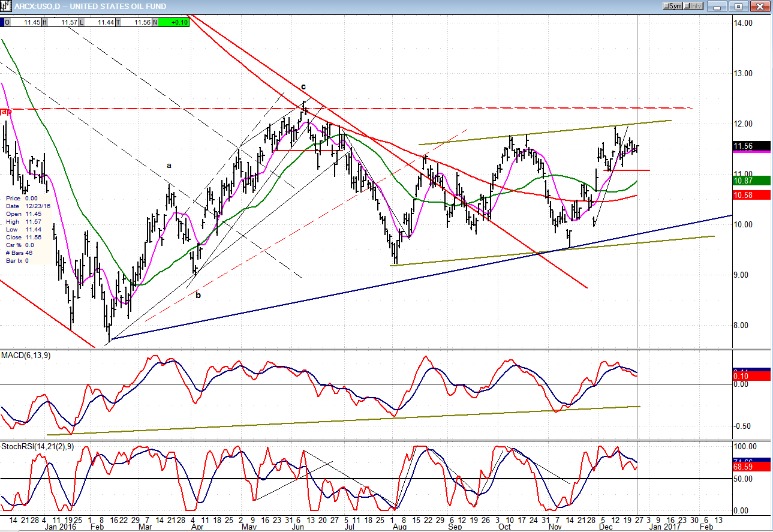Click the MACD(6,13,9) indicator label
This screenshot has width=773, height=532.
[x=26, y=356]
